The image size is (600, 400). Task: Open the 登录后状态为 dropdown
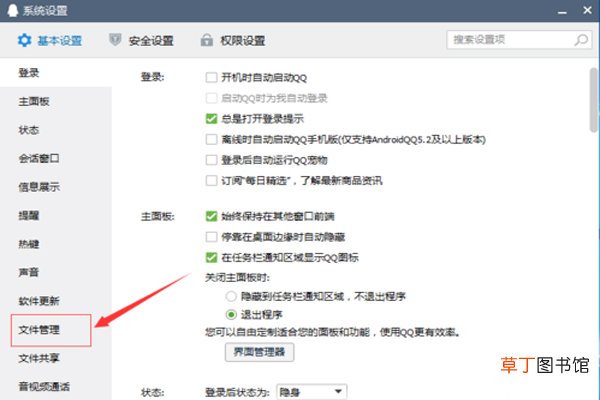311,392
